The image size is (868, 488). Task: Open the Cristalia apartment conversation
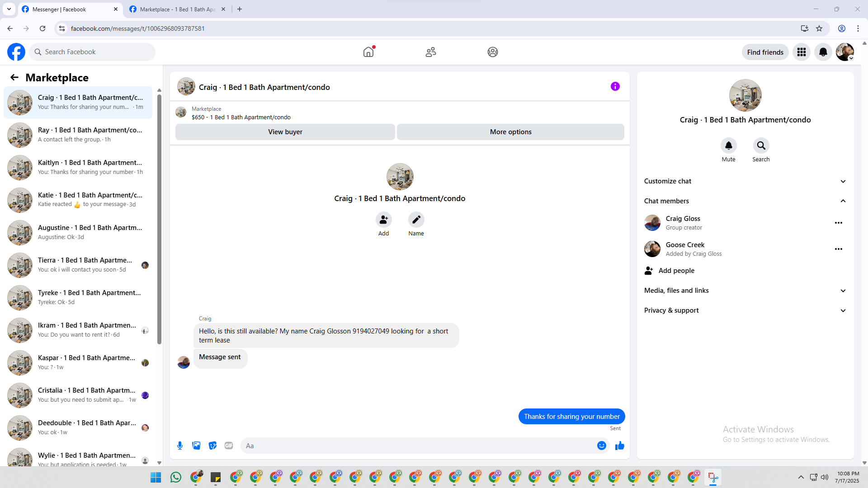pos(78,395)
